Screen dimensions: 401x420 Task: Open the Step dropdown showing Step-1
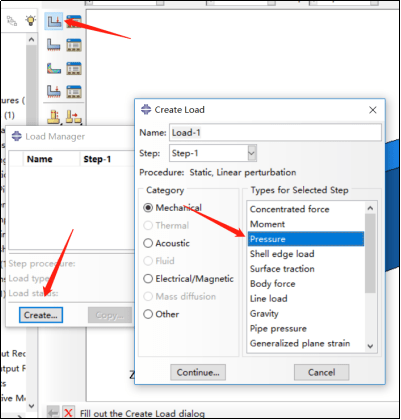click(213, 153)
